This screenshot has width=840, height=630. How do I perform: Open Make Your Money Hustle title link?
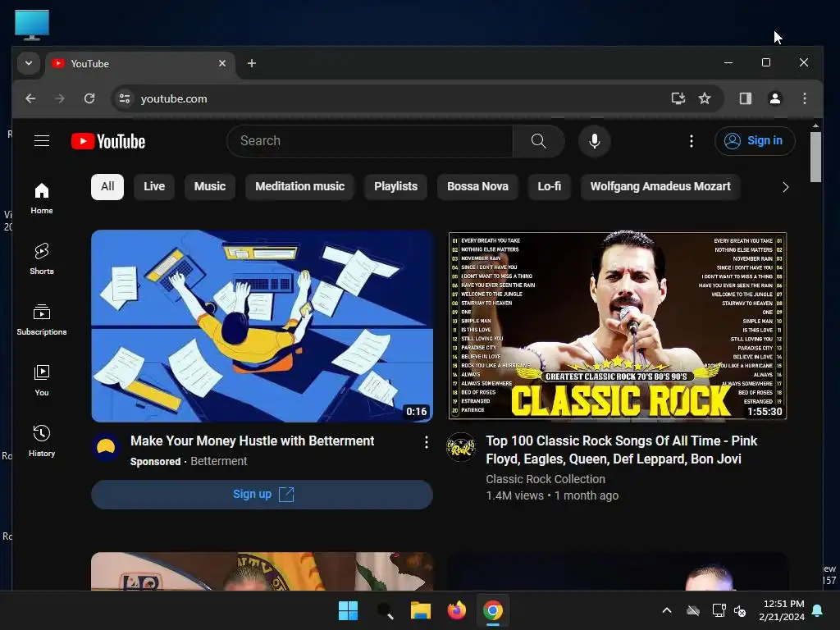click(253, 441)
